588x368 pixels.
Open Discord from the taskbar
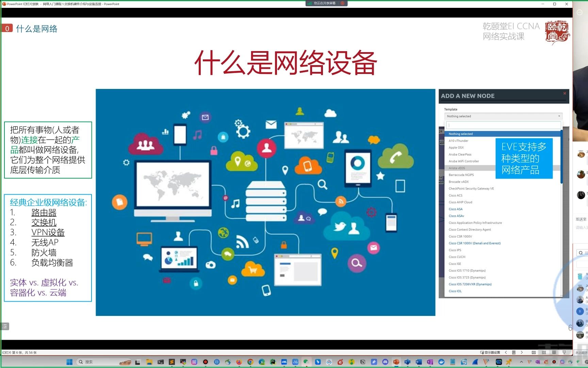pos(385,362)
